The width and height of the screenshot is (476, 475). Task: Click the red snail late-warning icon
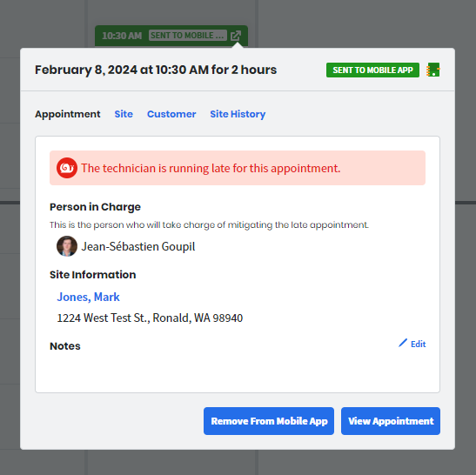click(x=67, y=168)
